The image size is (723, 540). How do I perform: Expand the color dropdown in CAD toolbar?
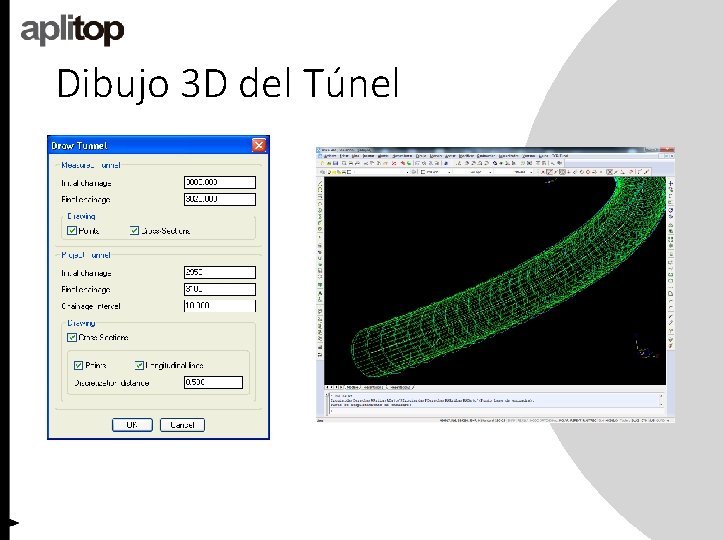[449, 172]
